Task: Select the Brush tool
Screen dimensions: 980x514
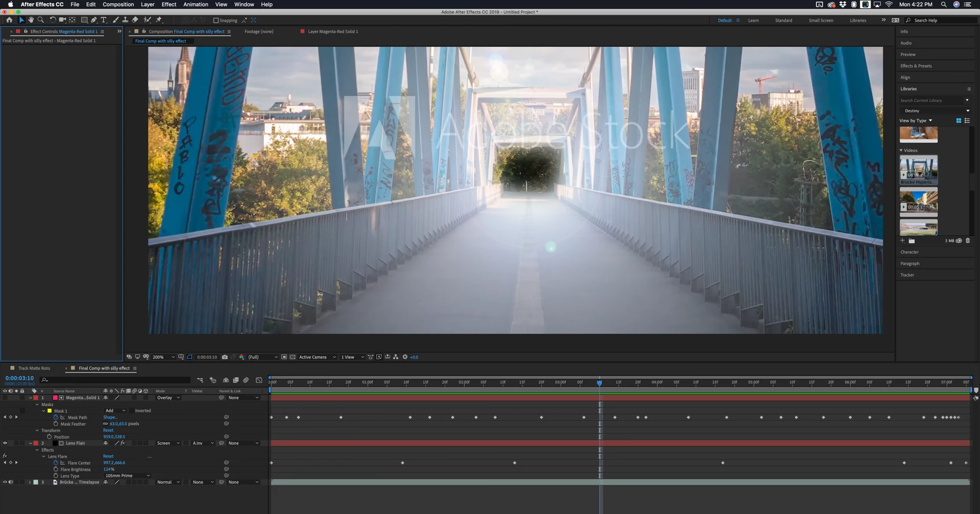Action: click(x=115, y=20)
